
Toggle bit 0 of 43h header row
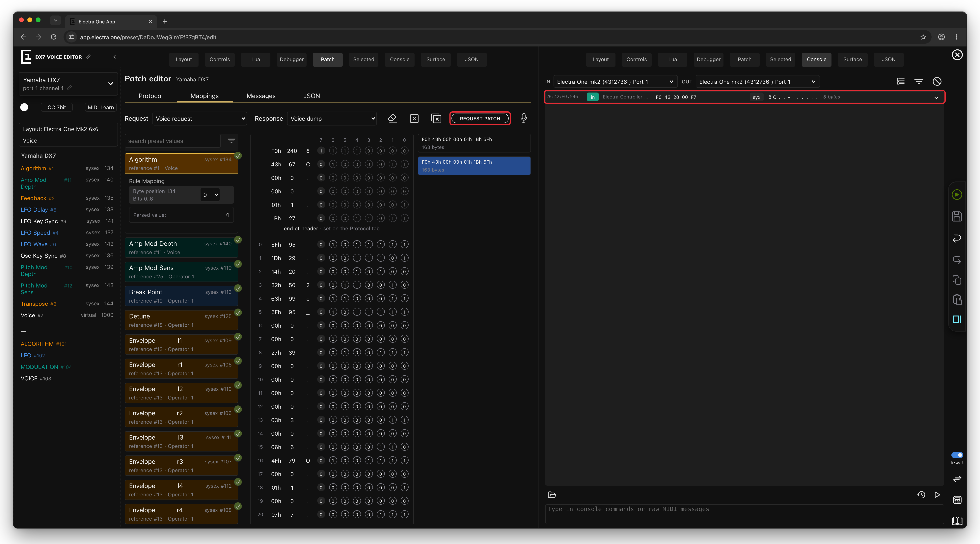click(404, 164)
